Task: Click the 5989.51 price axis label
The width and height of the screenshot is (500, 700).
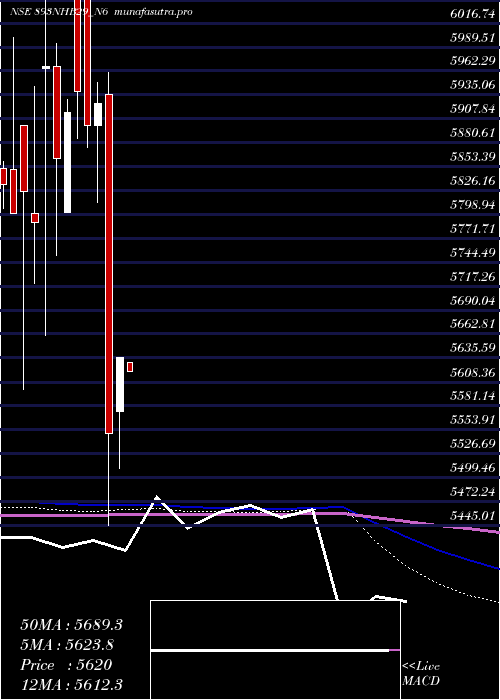Action: click(473, 38)
